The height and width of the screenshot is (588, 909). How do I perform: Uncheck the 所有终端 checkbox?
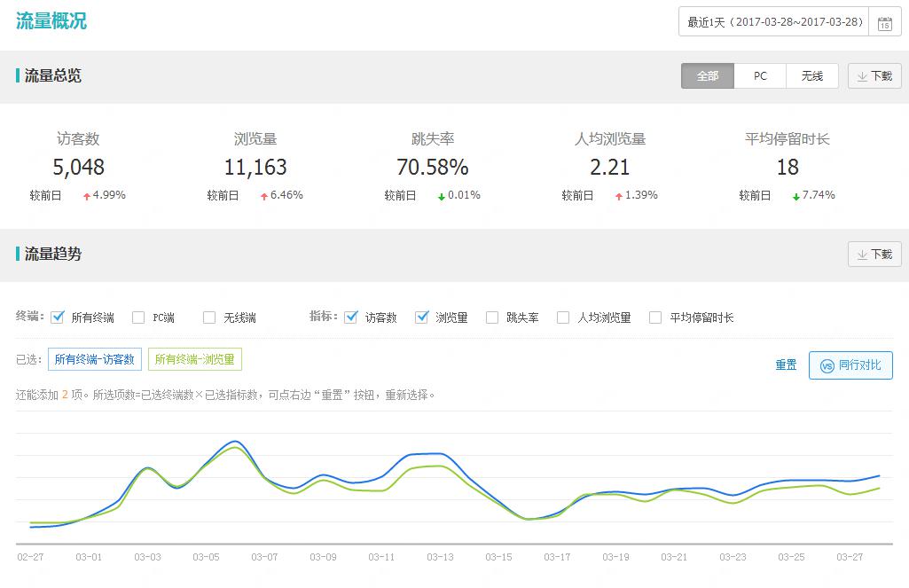click(x=58, y=318)
